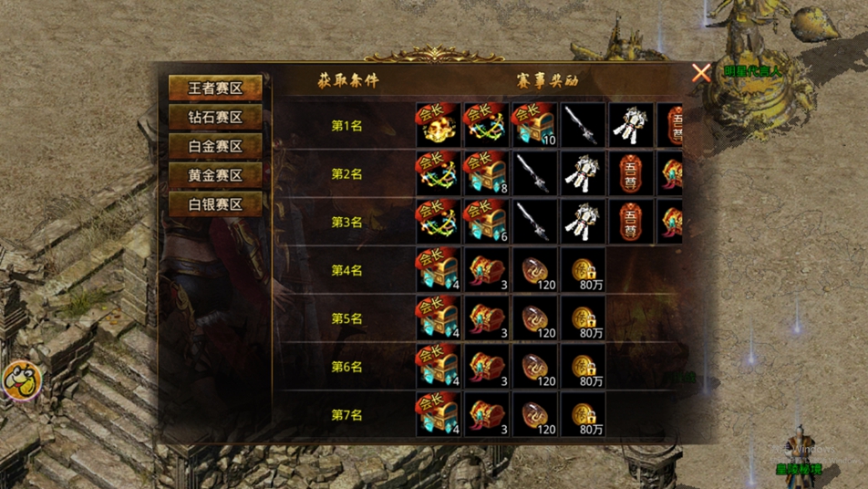This screenshot has height=489, width=868.
Task: Switch to 钻石赛区 tab
Action: tap(215, 118)
